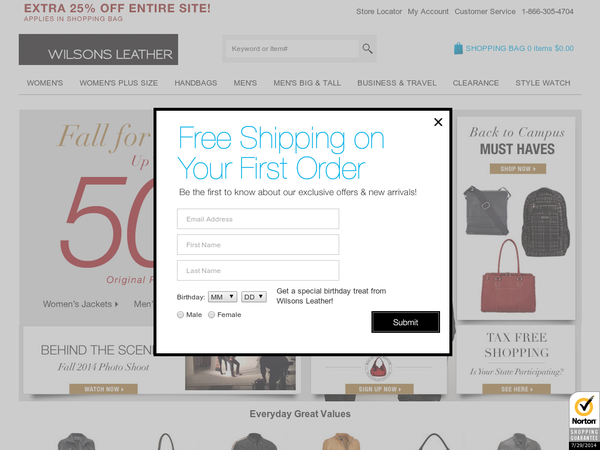Select the Female radio button
The height and width of the screenshot is (450, 600).
(x=211, y=315)
